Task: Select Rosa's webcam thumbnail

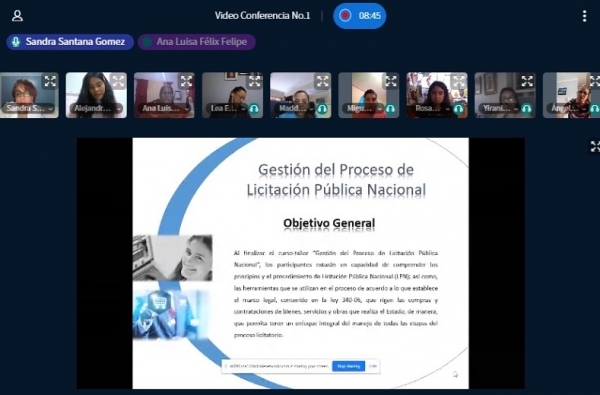Action: [437, 95]
